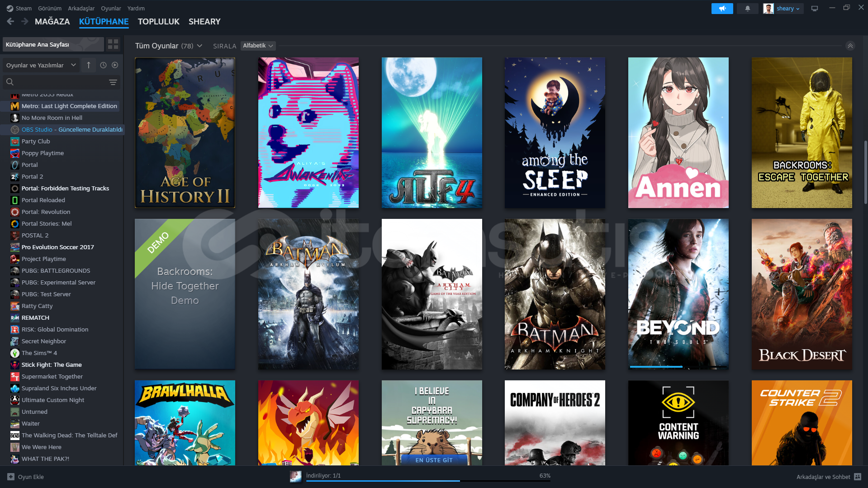Open the Steam menu
868x488 pixels.
tap(19, 8)
